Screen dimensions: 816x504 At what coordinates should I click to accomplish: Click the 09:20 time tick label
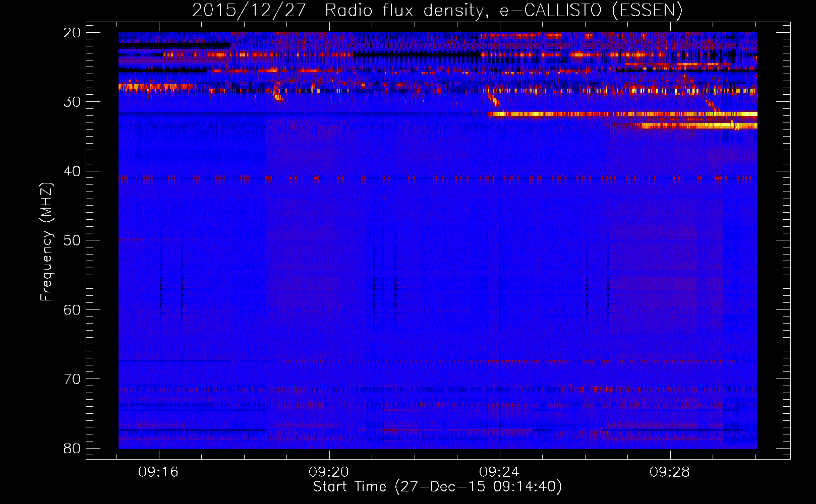pos(329,472)
